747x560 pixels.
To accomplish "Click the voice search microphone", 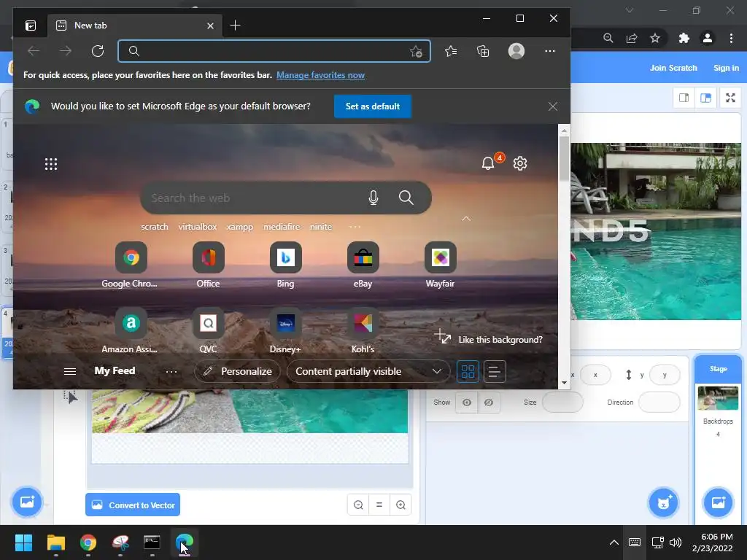I will 373,198.
